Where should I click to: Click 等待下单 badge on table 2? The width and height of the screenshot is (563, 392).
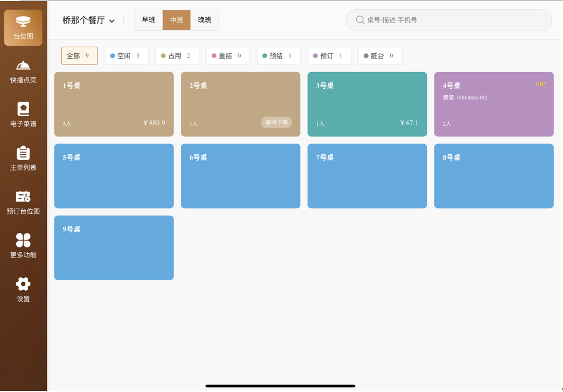click(277, 123)
